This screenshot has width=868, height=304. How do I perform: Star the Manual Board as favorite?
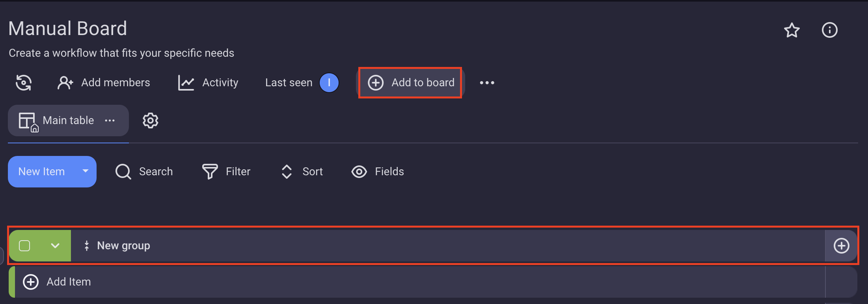(x=792, y=30)
